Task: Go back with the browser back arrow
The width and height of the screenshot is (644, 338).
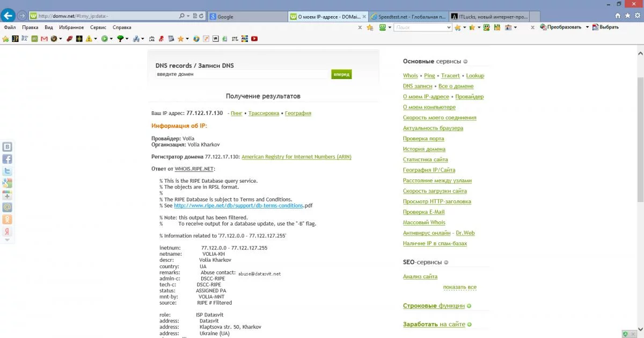Action: coord(8,16)
